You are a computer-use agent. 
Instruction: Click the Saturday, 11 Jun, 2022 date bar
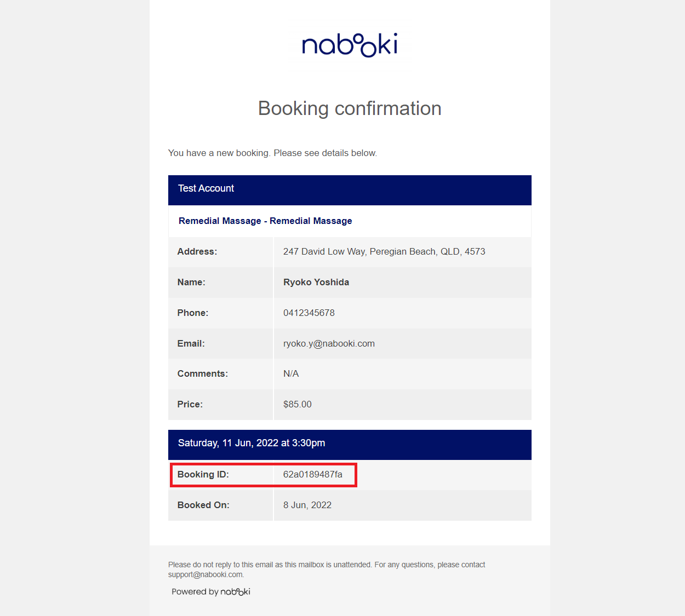[x=350, y=445]
